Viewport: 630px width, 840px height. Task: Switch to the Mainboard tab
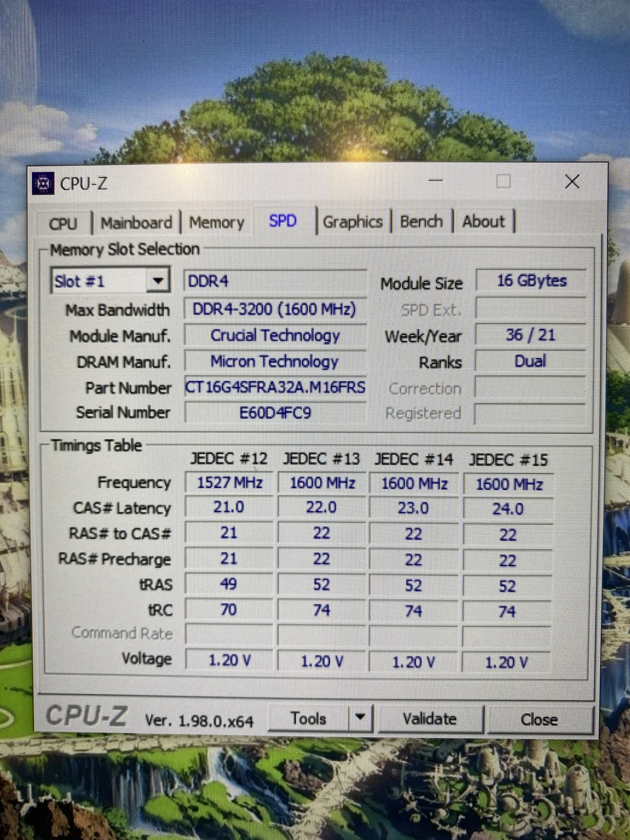pyautogui.click(x=136, y=223)
